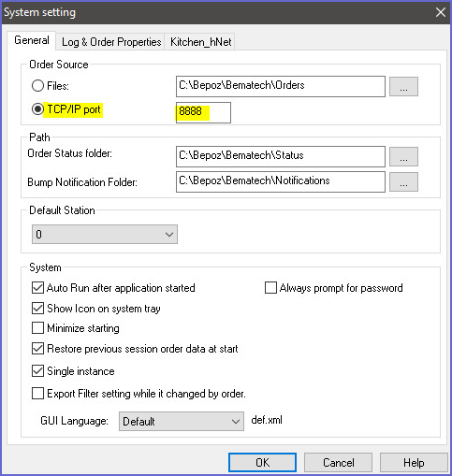This screenshot has height=476, width=452.
Task: Select the TCP/IP port radio button
Action: (x=37, y=109)
